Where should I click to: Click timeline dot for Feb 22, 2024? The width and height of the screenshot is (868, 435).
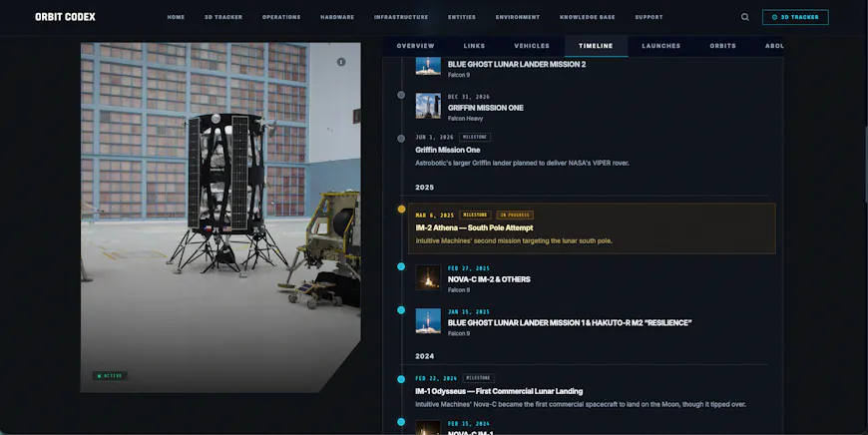coord(401,379)
